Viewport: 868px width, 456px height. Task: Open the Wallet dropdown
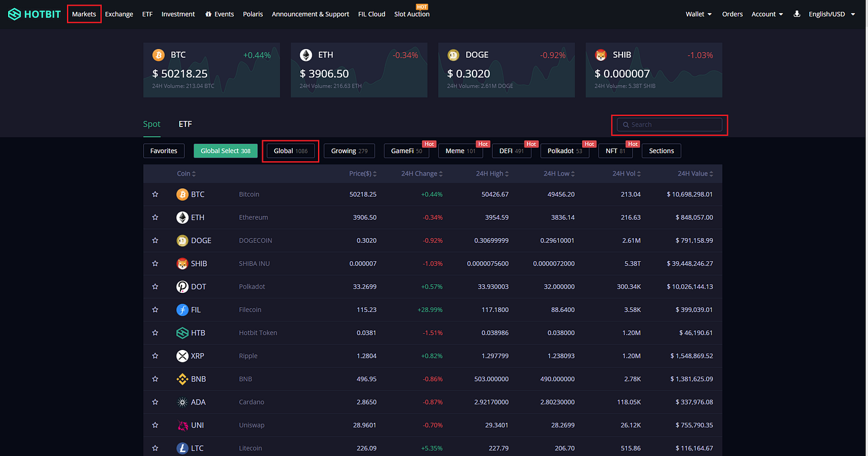click(699, 14)
